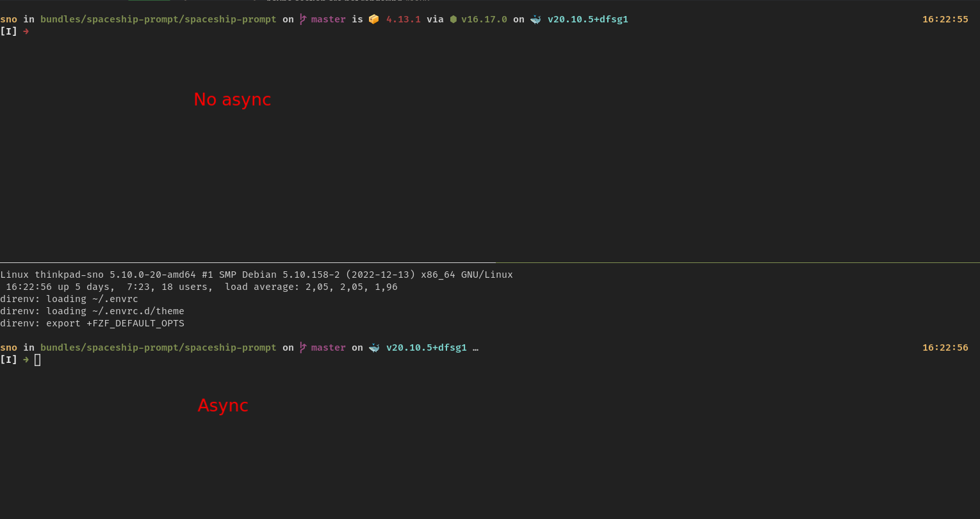The image size is (980, 519).
Task: Click the Docker whale icon in top prompt
Action: click(535, 19)
